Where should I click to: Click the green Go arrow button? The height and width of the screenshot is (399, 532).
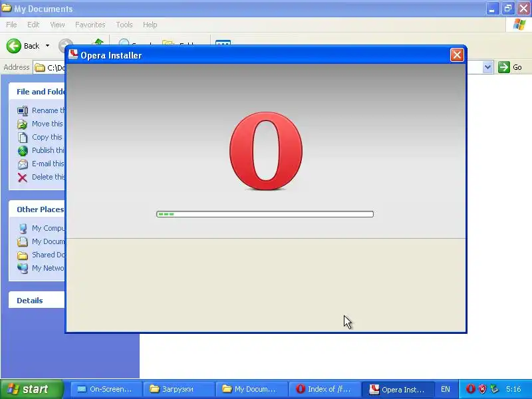click(x=504, y=67)
